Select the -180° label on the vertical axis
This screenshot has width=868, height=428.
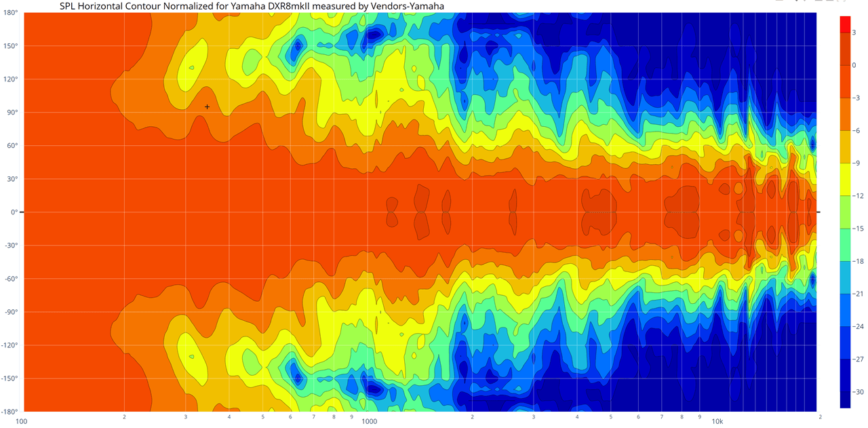tap(11, 412)
